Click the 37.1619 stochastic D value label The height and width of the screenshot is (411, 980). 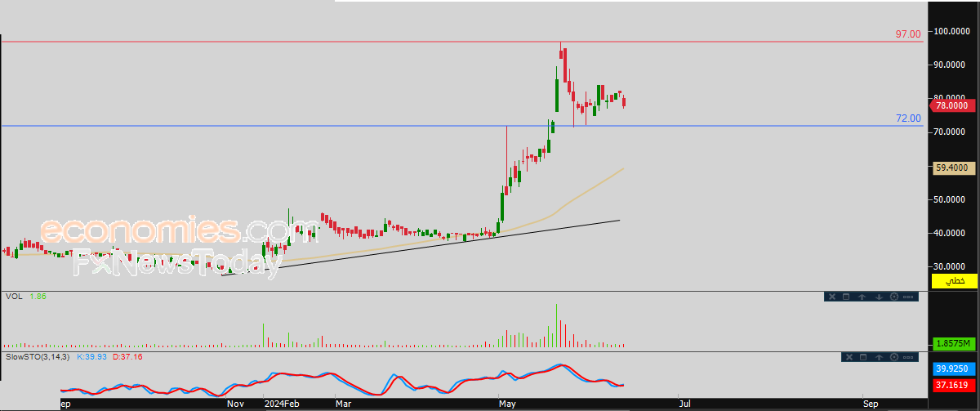click(x=953, y=384)
